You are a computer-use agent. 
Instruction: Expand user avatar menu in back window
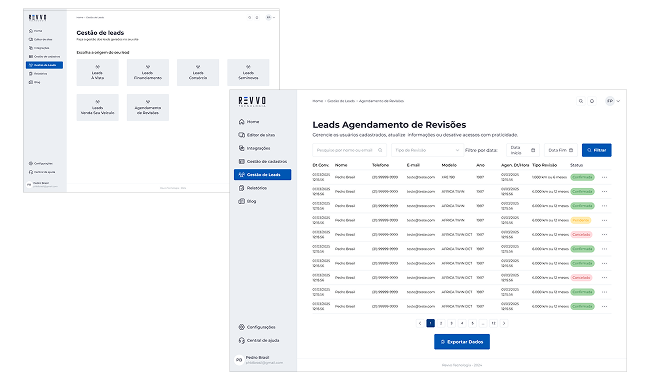point(270,17)
